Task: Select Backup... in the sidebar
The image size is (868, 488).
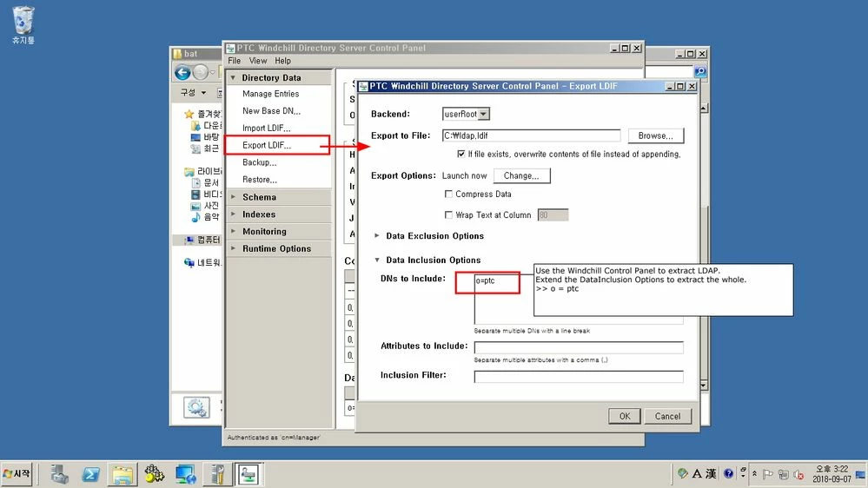Action: [x=259, y=162]
